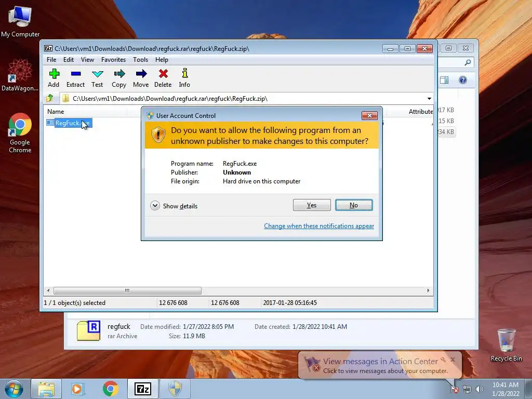Click the left scroll arrow in file list

(x=48, y=290)
